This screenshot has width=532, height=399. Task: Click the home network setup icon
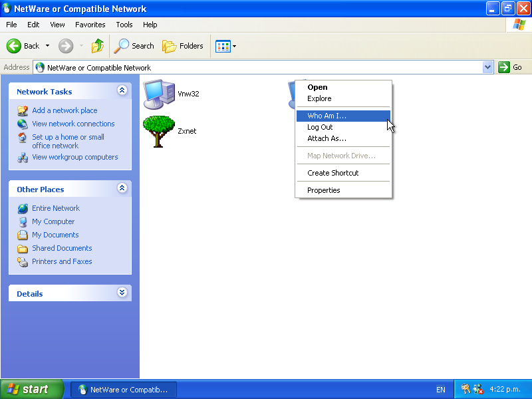23,138
